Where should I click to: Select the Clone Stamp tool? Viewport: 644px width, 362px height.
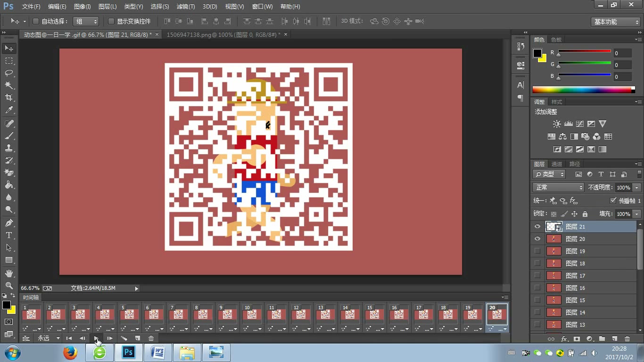click(9, 148)
